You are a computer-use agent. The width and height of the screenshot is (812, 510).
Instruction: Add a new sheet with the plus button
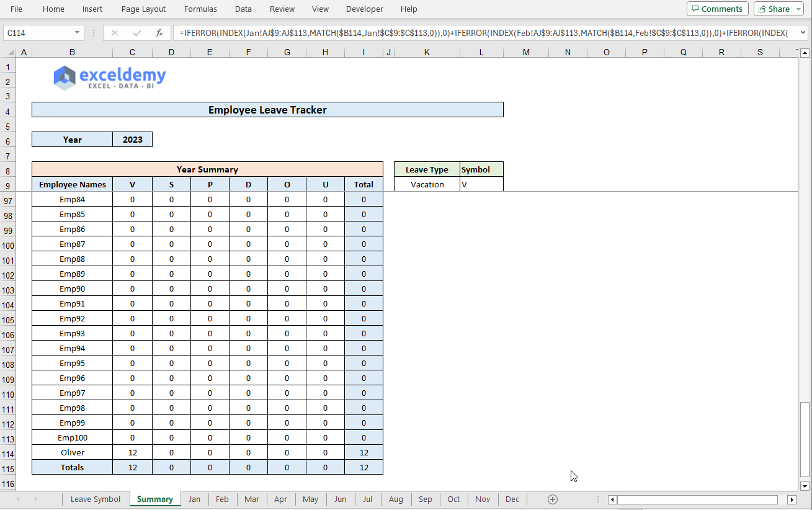click(553, 499)
